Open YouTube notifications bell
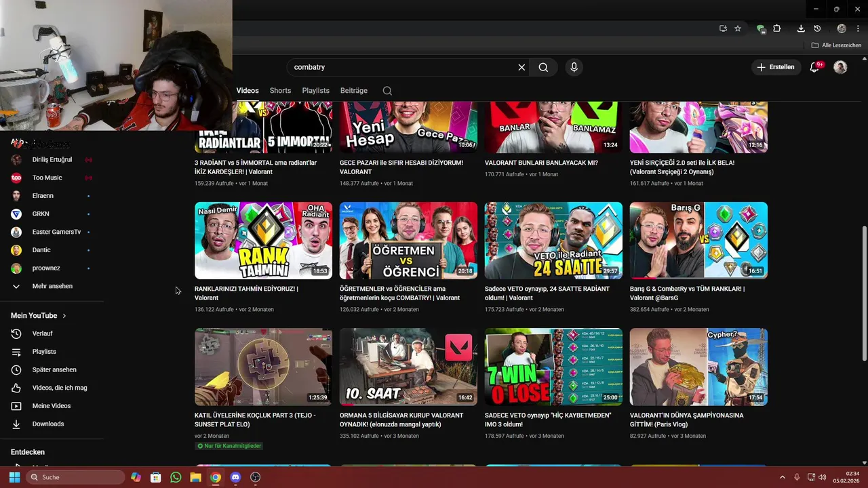Screen dimensions: 868x488 816,67
